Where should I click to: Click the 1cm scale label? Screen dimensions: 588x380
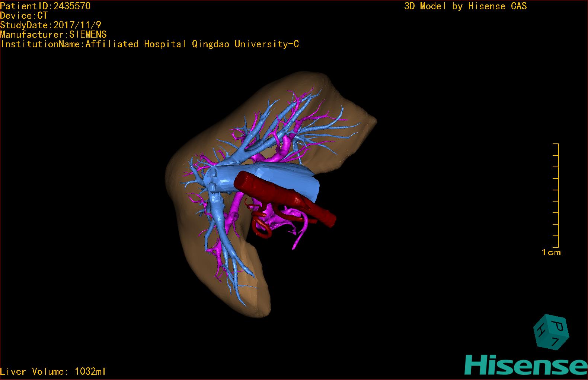click(x=551, y=253)
